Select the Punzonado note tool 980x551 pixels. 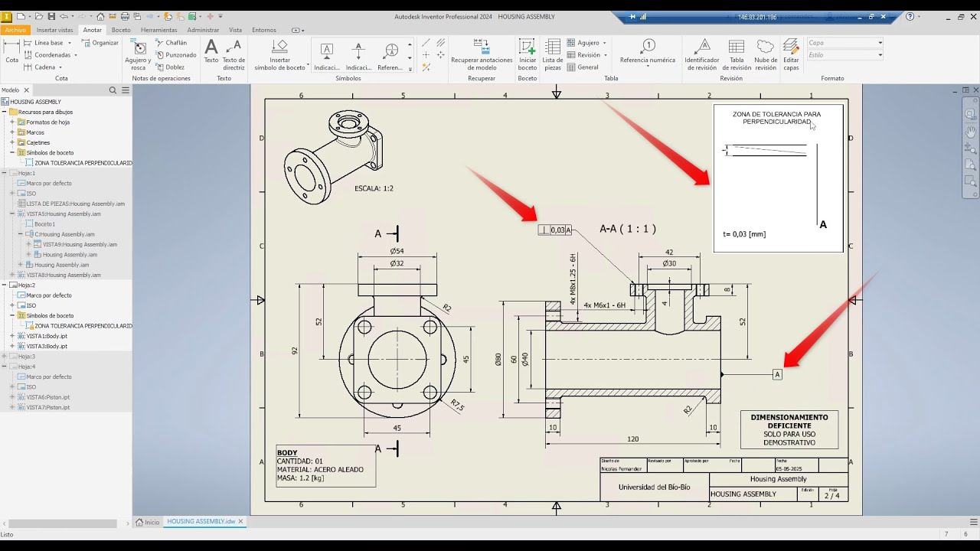176,55
